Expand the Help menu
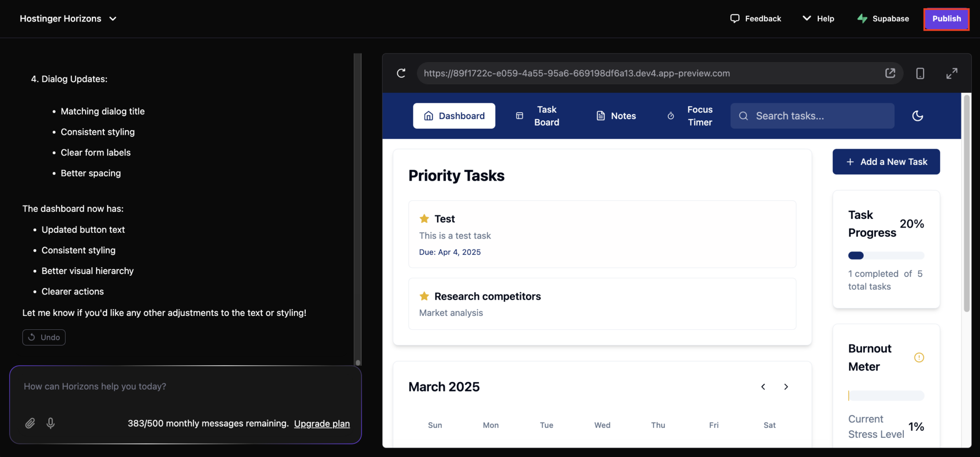The width and height of the screenshot is (980, 457). pos(819,19)
